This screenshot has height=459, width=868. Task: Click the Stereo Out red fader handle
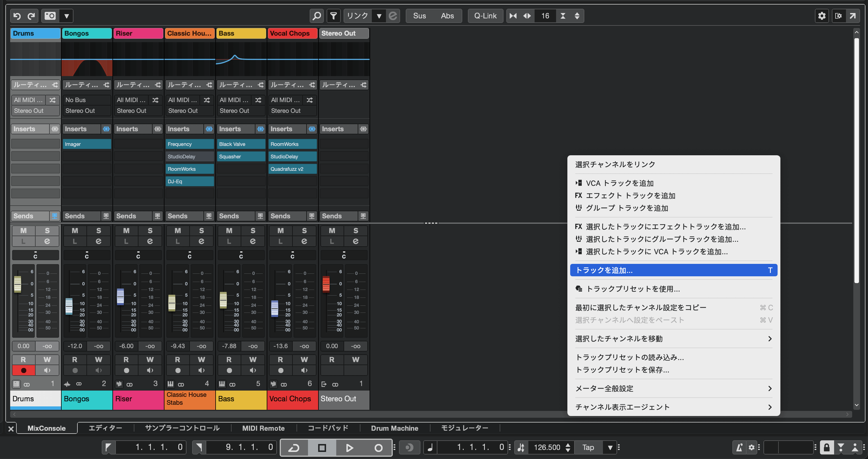pos(326,284)
